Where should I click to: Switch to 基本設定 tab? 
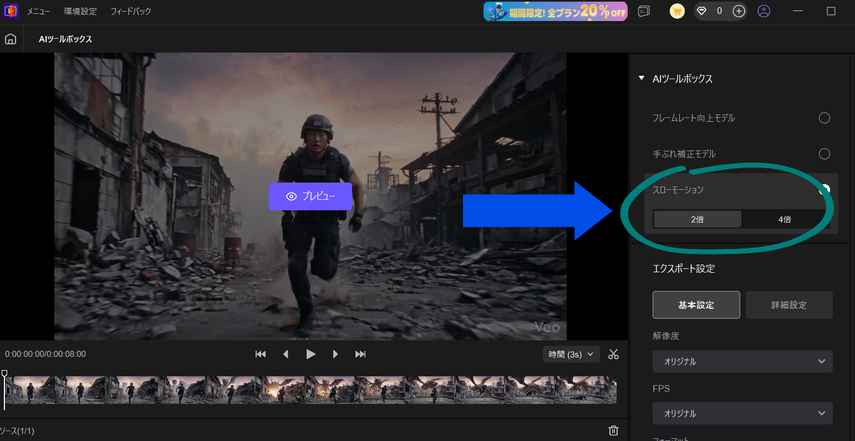[x=696, y=305]
